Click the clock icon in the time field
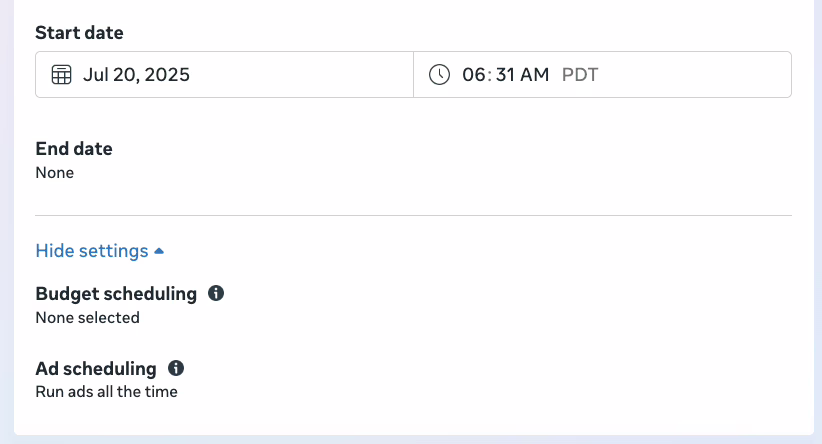This screenshot has height=444, width=822. [x=439, y=75]
